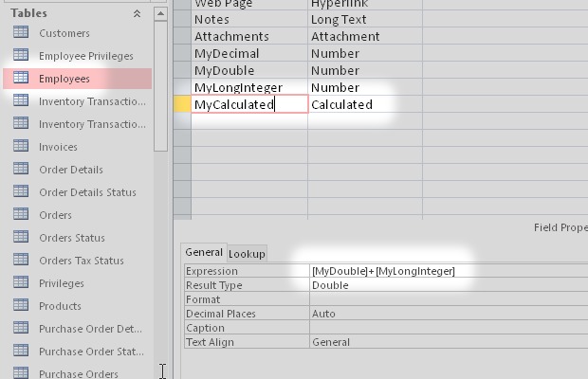The width and height of the screenshot is (588, 379).
Task: Click the Products table icon
Action: tap(20, 306)
